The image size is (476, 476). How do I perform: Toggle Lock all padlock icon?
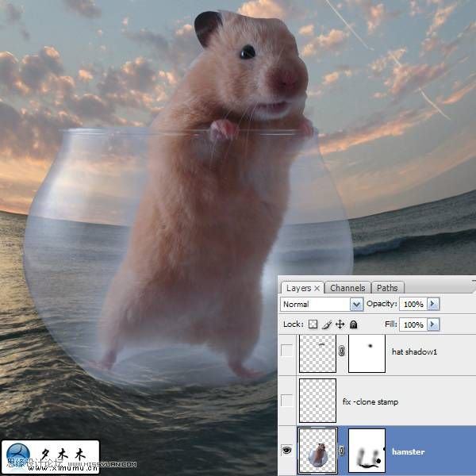click(x=353, y=324)
